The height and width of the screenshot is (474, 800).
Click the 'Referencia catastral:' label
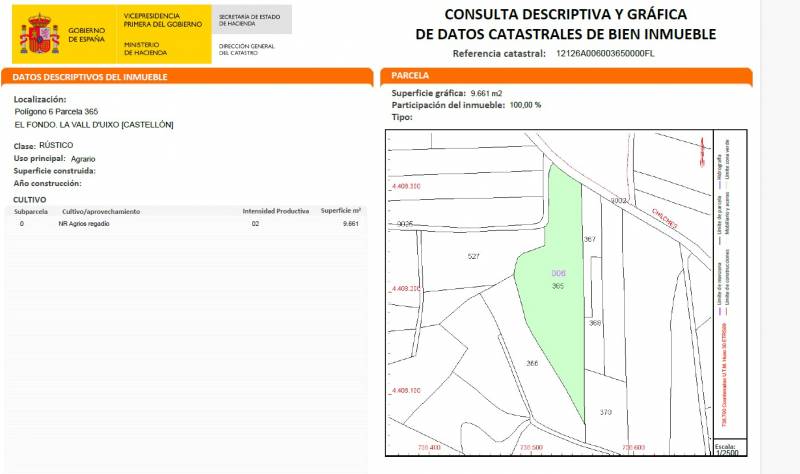[499, 54]
